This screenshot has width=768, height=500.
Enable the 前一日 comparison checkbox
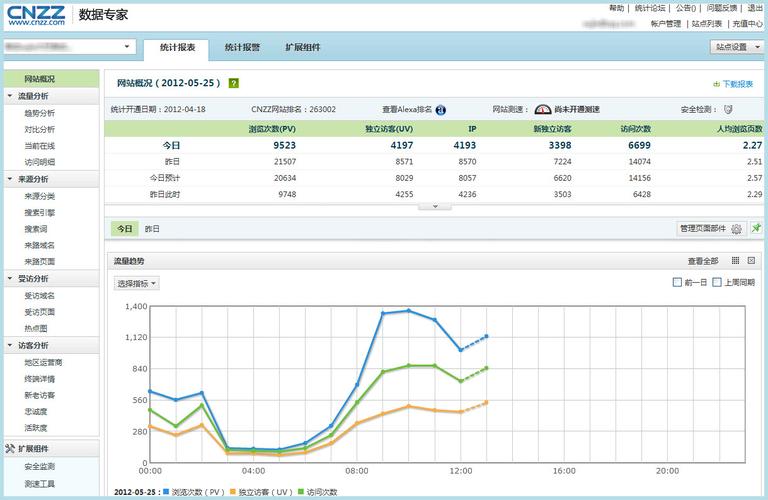[x=678, y=283]
